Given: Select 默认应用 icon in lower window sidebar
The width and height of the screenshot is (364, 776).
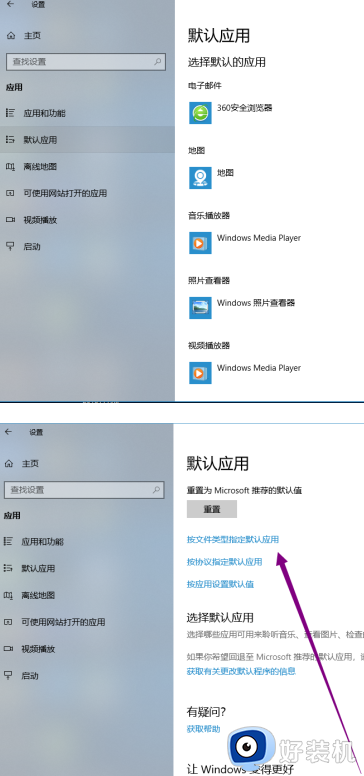Looking at the screenshot, I should pos(8,568).
